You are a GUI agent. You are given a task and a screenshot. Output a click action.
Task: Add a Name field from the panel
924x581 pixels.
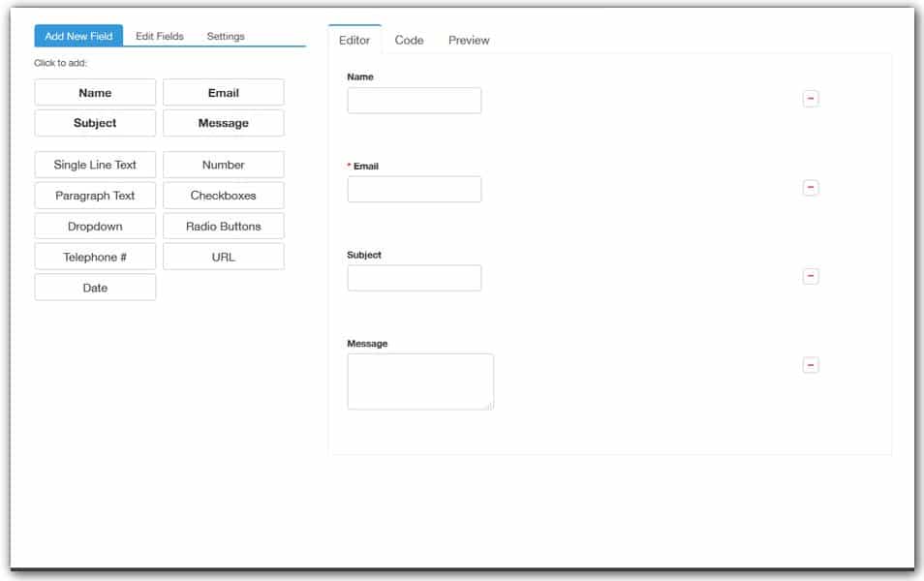point(95,92)
